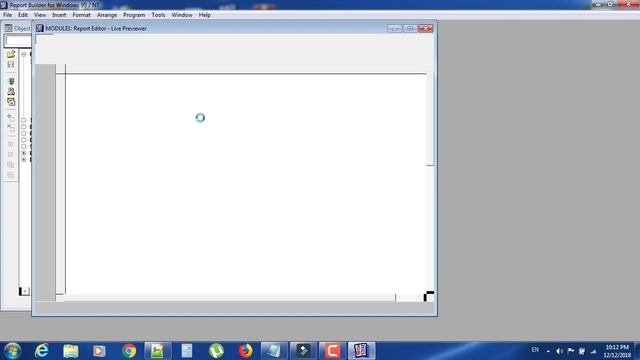Click the Expand node icon in navigator toolbar
Screen dimensions: 640x360
pos(11,144)
